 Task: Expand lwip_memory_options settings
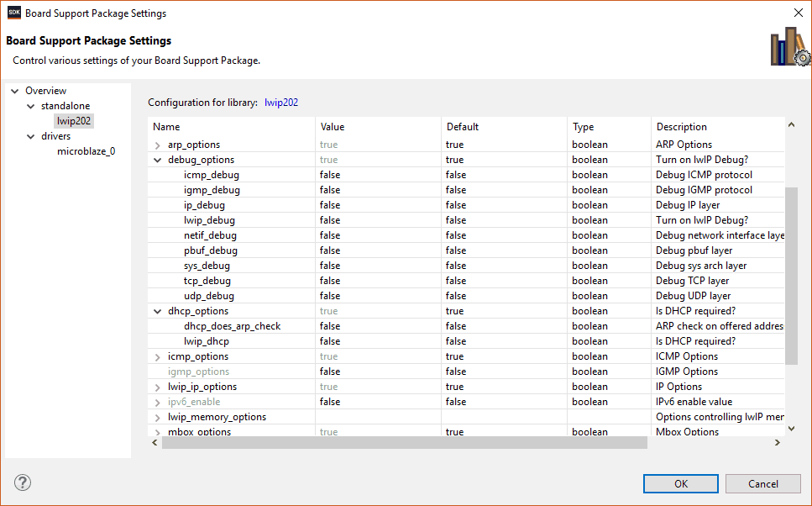pos(158,417)
